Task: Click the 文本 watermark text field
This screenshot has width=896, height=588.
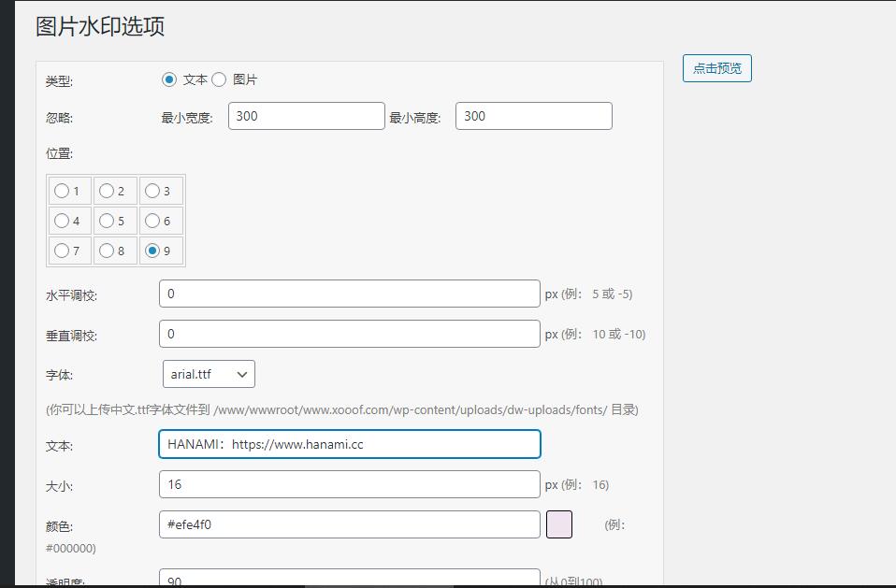Action: pyautogui.click(x=349, y=444)
